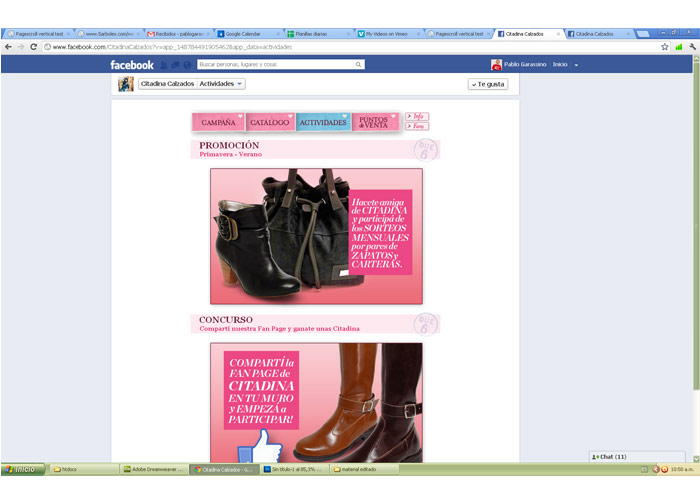Switch to last Citadina Calzados browser tab
The width and height of the screenshot is (700, 500).
point(599,34)
